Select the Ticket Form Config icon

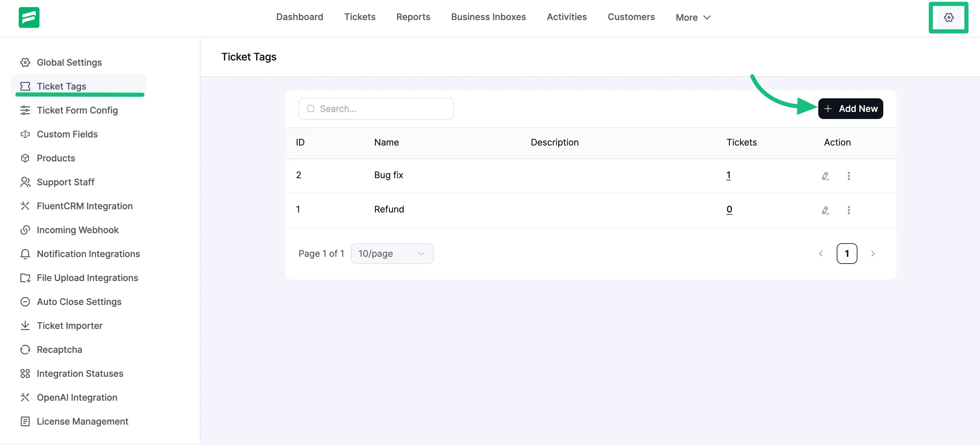click(x=25, y=110)
